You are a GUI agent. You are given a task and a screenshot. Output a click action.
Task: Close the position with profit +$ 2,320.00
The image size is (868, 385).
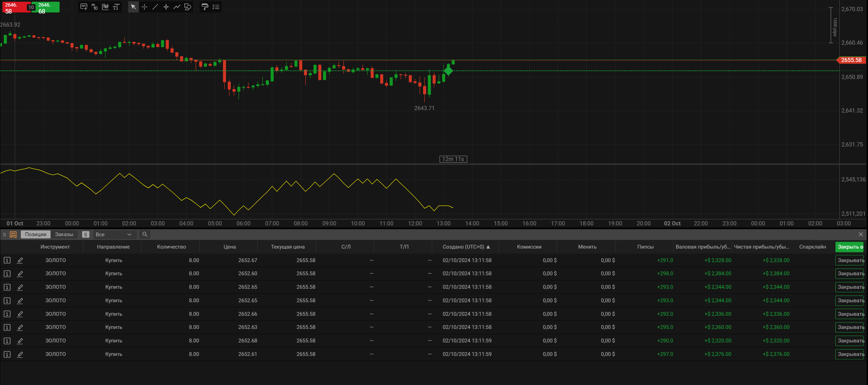850,341
